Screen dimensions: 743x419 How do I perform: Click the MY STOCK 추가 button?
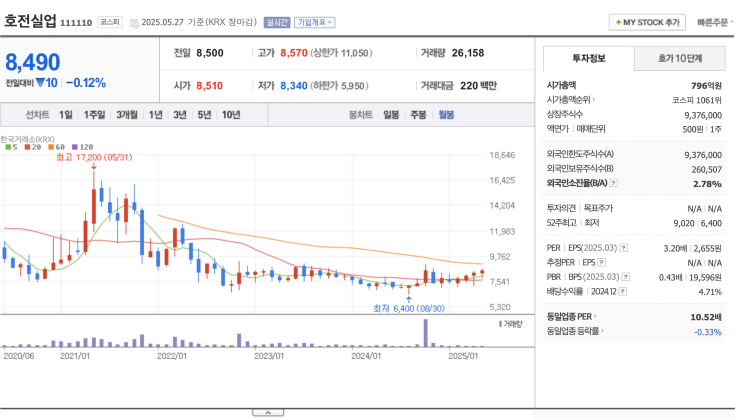coord(647,22)
